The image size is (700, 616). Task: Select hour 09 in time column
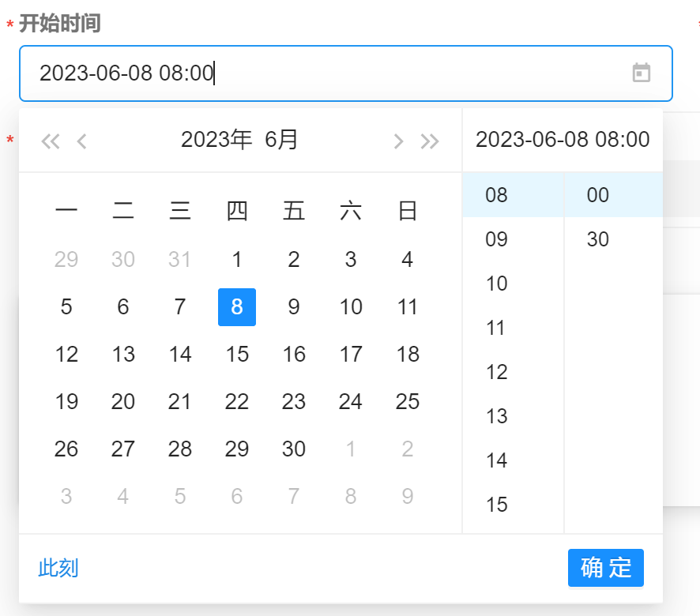coord(497,239)
